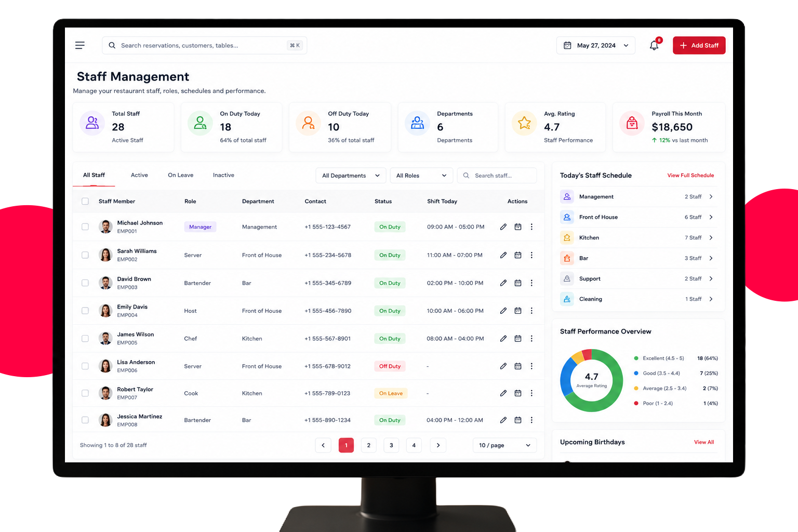Open David Brown's schedule calendar icon
This screenshot has width=798, height=532.
[x=518, y=283]
